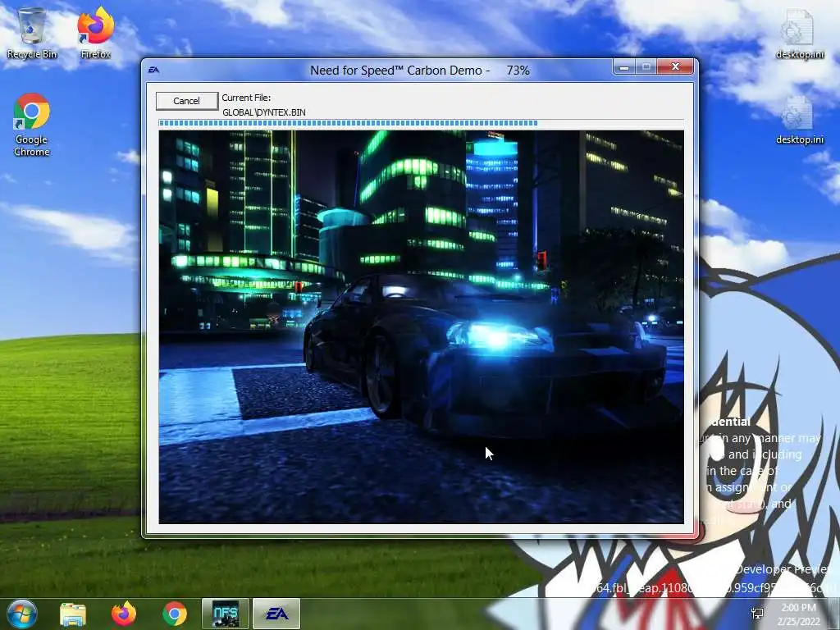This screenshot has height=630, width=840.
Task: Select the lower desktop.ini file icon
Action: pyautogui.click(x=799, y=121)
